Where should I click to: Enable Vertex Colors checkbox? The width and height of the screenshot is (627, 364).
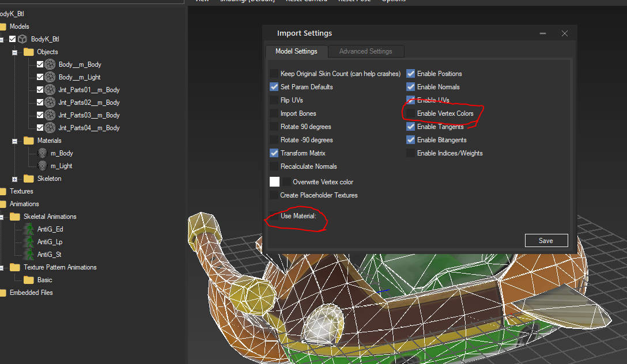coord(410,113)
